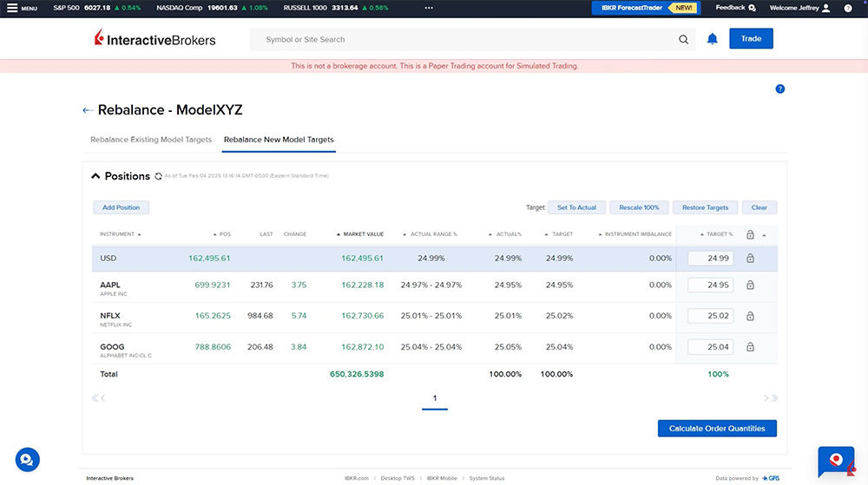Open IBKR ForecastTrader banner button
The width and height of the screenshot is (868, 485).
tap(646, 8)
